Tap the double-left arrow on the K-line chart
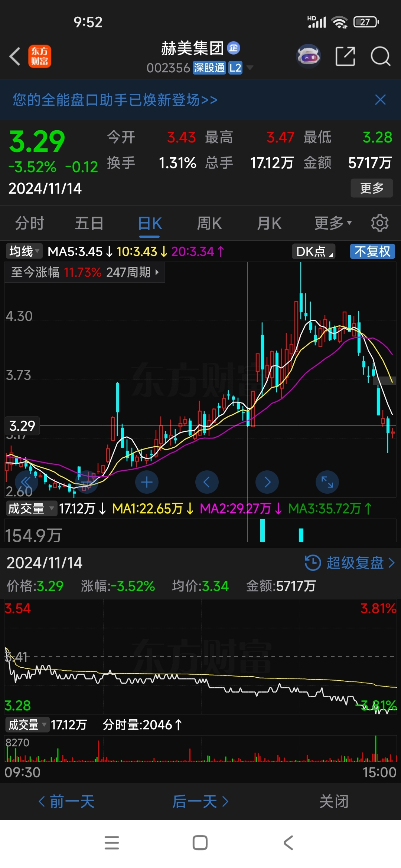This screenshot has height=868, width=401. (x=26, y=482)
